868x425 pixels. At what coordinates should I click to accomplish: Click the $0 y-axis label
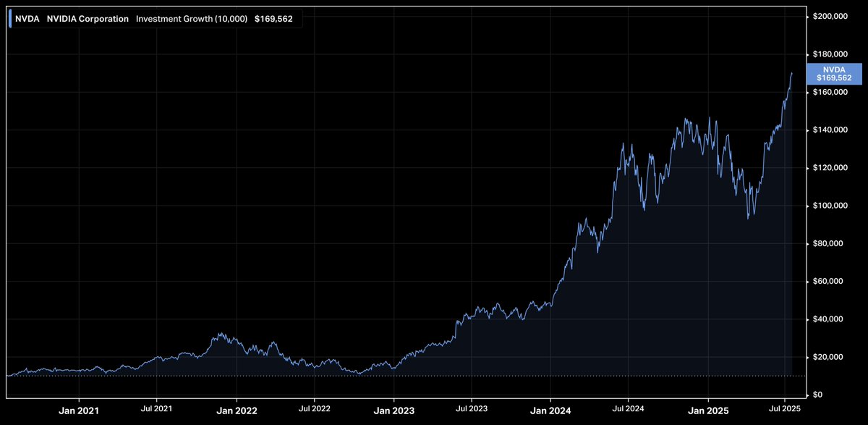pyautogui.click(x=818, y=395)
